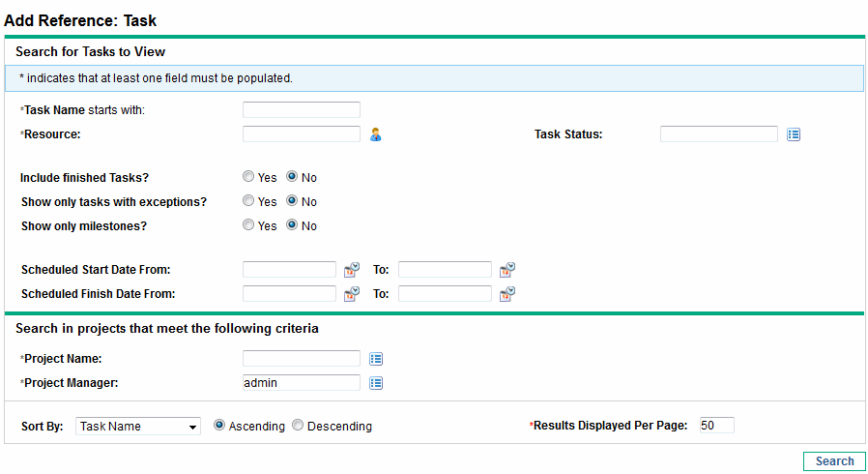This screenshot has height=474, width=868.
Task: Click the Results Displayed Per Page field
Action: coord(715,426)
